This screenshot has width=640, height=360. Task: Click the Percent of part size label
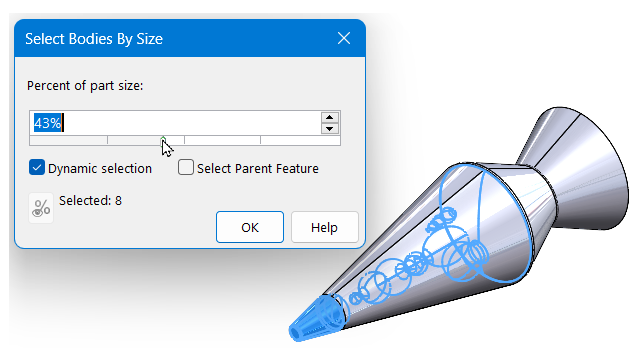coord(85,86)
